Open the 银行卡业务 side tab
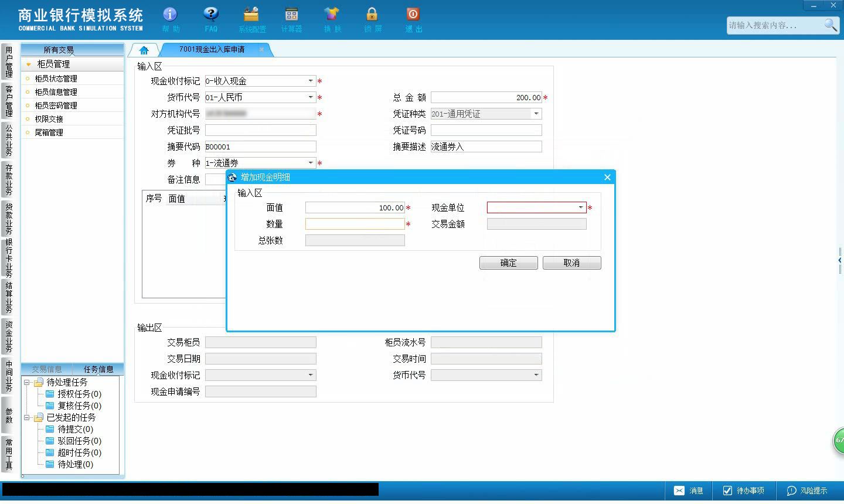844x504 pixels. [x=8, y=258]
